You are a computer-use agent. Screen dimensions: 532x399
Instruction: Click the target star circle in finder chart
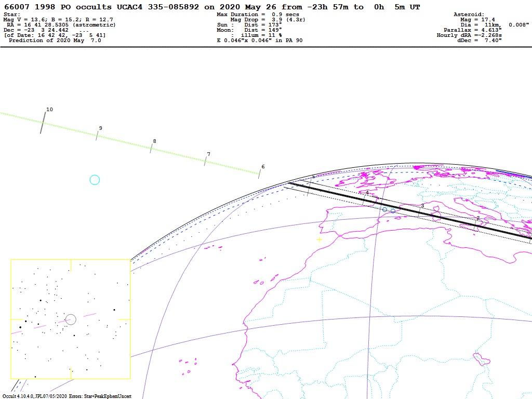(71, 319)
